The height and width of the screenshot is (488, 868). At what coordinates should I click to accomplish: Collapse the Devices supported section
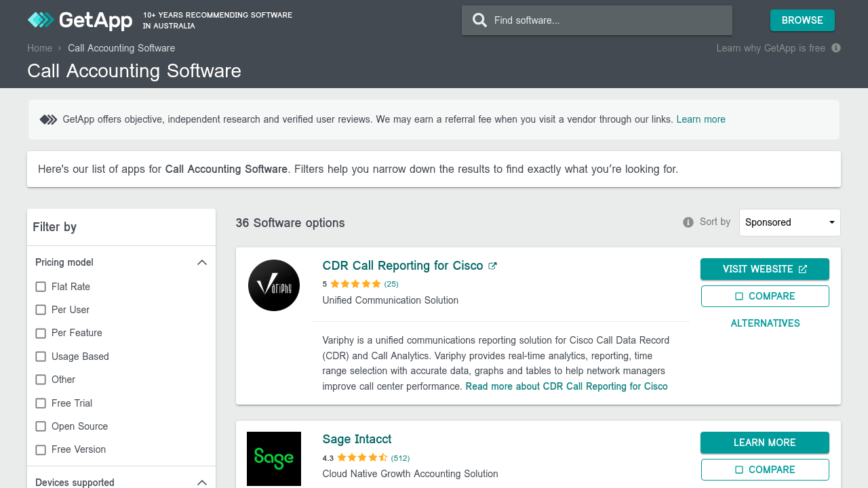pyautogui.click(x=201, y=483)
